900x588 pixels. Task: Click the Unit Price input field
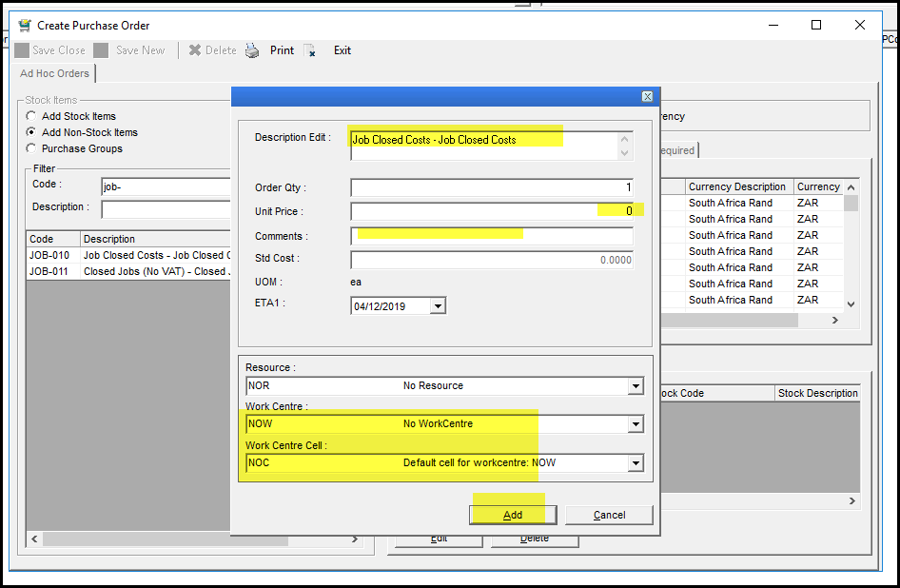click(491, 211)
